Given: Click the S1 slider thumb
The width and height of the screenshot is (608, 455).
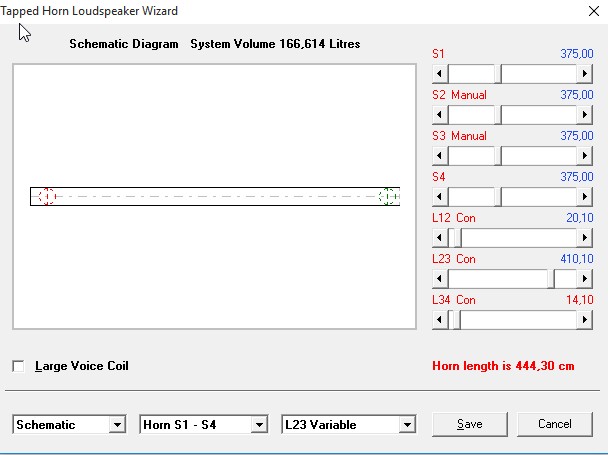Looking at the screenshot, I should (498, 74).
